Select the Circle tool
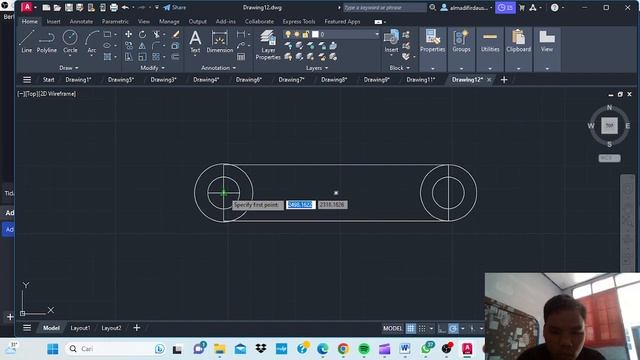 (x=70, y=40)
